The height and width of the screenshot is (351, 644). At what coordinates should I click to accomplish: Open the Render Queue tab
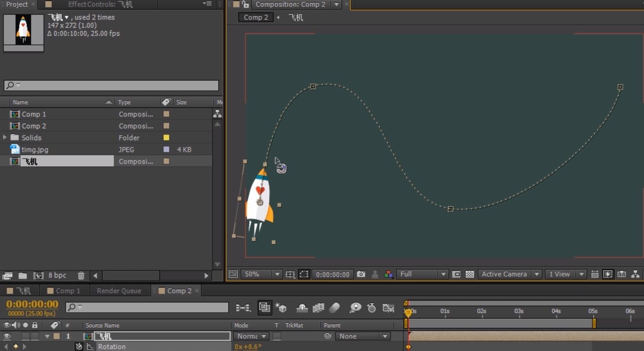pos(119,291)
